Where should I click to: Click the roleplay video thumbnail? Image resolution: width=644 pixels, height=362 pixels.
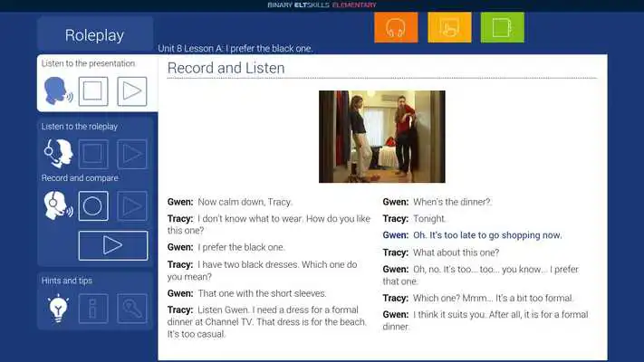coord(382,137)
